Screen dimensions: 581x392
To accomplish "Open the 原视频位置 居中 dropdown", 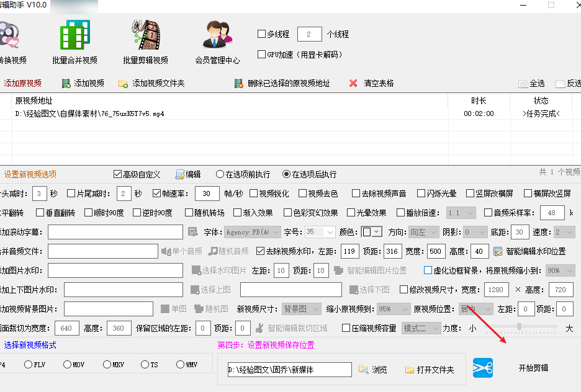I will pos(475,309).
